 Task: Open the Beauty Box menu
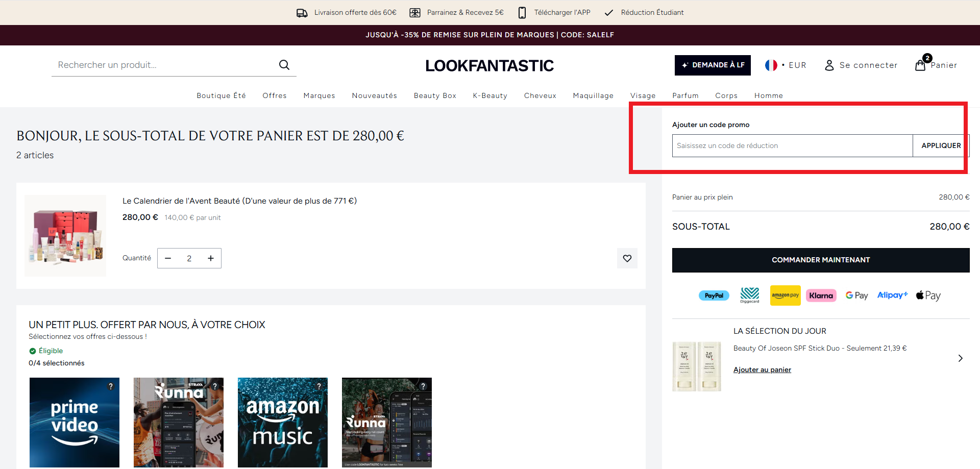click(x=435, y=95)
